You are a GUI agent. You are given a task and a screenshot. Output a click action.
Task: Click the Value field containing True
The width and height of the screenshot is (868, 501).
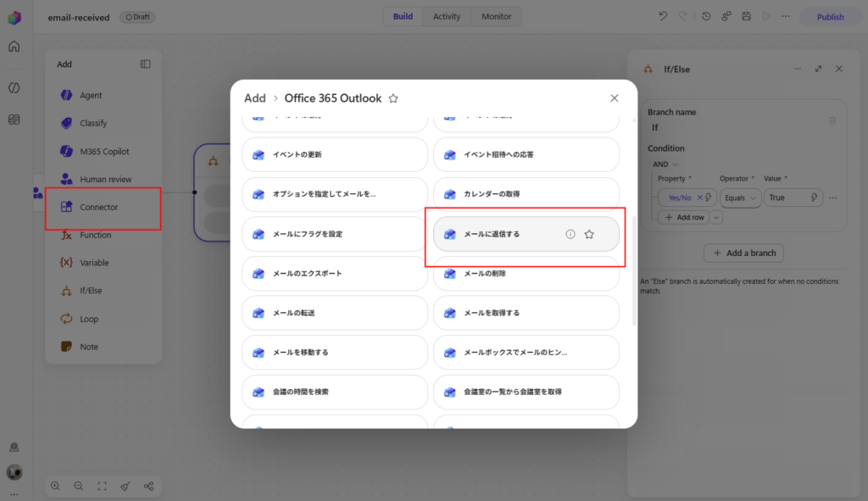[793, 198]
